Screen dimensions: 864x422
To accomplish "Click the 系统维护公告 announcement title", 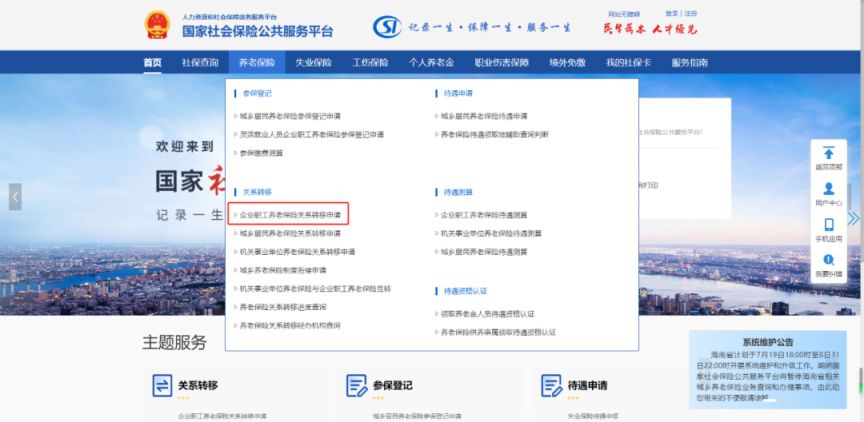I will click(768, 342).
